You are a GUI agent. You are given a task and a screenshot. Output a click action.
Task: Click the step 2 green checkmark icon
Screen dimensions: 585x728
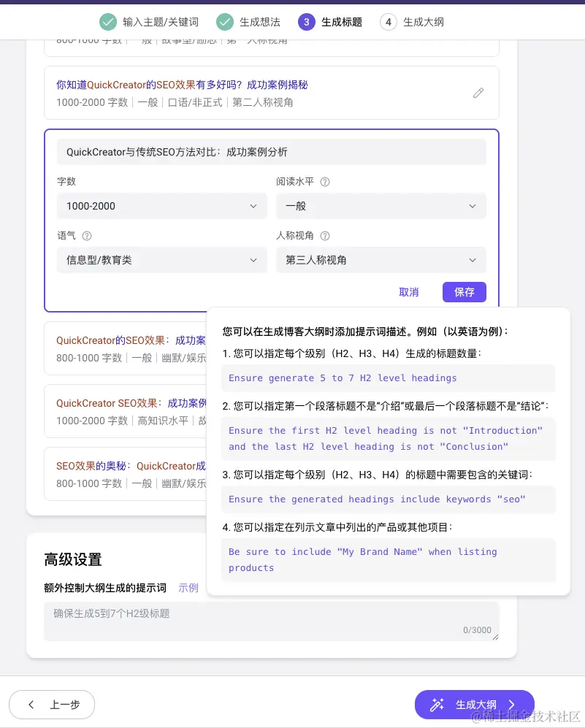[225, 22]
